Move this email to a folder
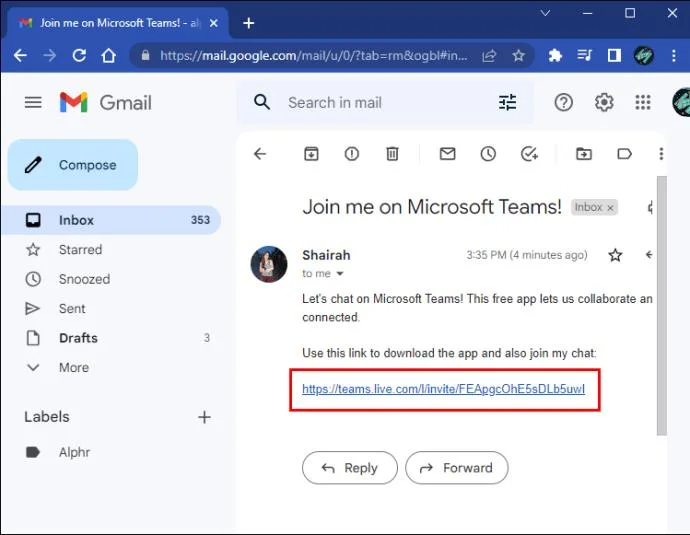This screenshot has height=535, width=690. [584, 154]
